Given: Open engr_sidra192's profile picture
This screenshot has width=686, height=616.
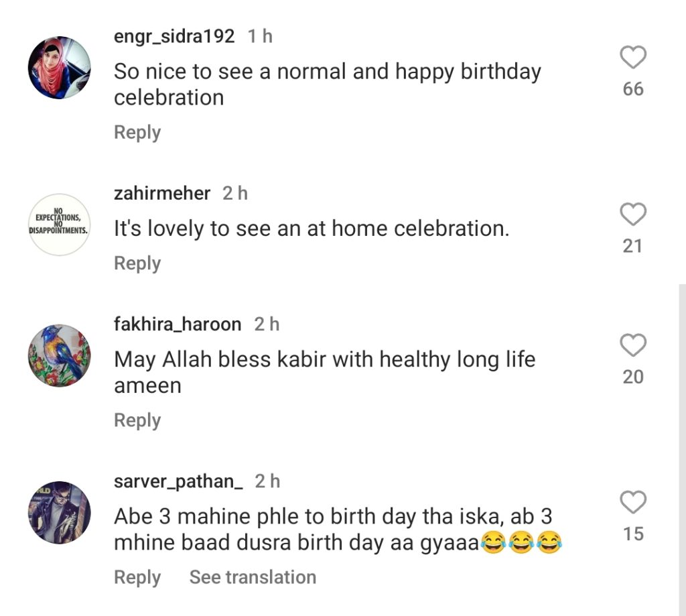Looking at the screenshot, I should (x=59, y=68).
